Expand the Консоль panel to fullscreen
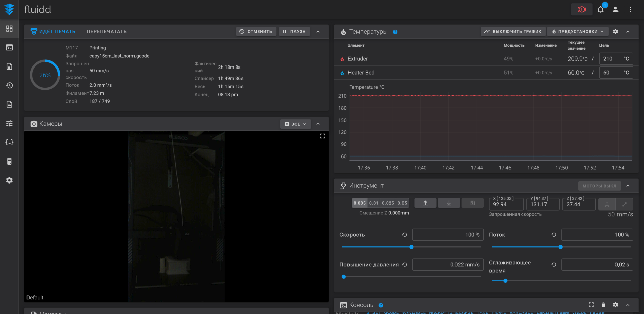 click(x=591, y=305)
